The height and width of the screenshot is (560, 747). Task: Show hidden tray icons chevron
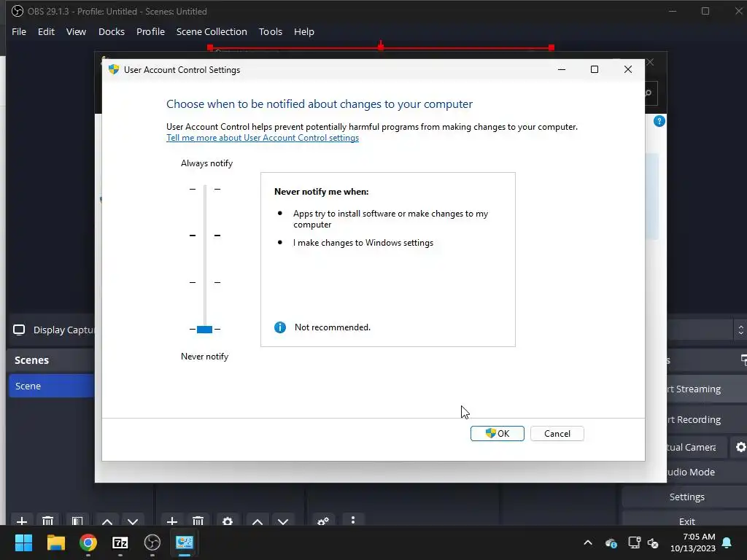click(x=588, y=542)
